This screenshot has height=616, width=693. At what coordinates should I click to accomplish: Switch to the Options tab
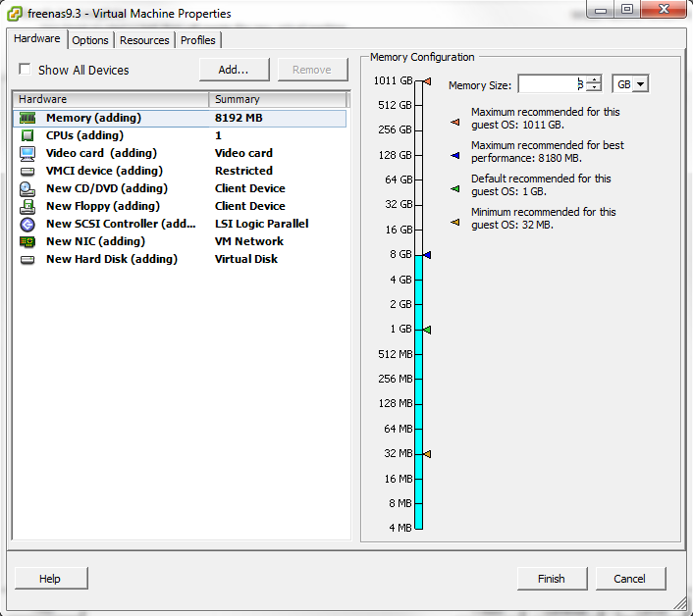click(x=90, y=40)
